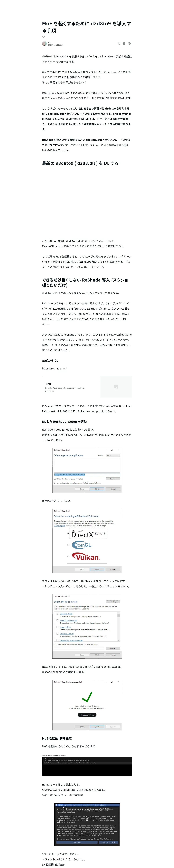
Task: Click the preset file (.ini) input field
Action: [79, 648]
